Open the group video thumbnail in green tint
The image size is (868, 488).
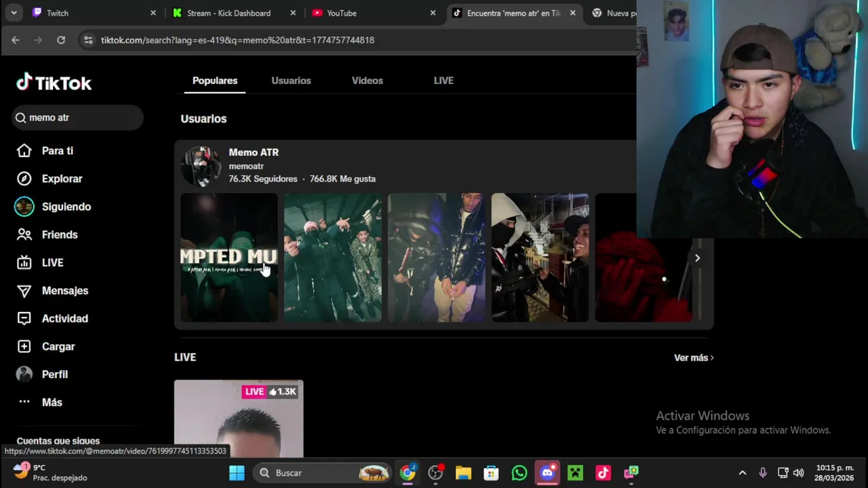(333, 258)
